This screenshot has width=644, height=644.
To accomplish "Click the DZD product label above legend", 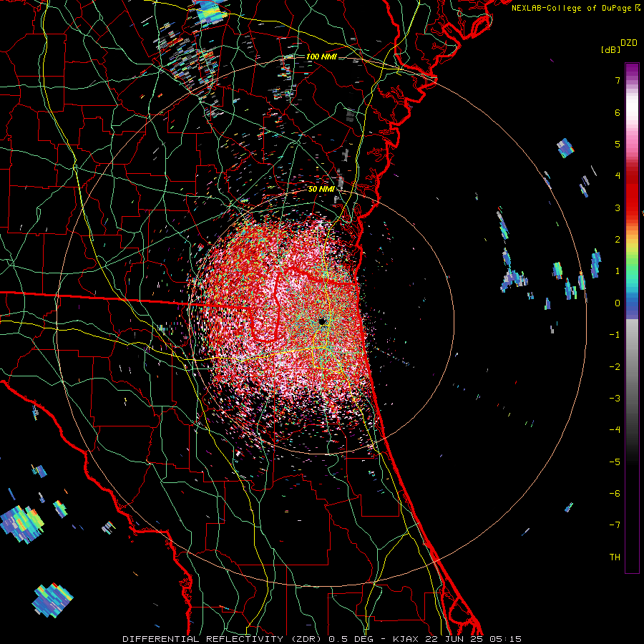I will (x=629, y=43).
